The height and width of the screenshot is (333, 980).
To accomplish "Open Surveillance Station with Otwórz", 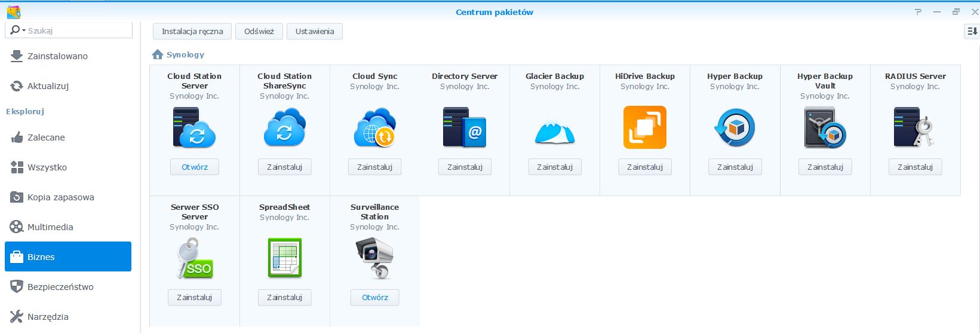I will coord(375,297).
